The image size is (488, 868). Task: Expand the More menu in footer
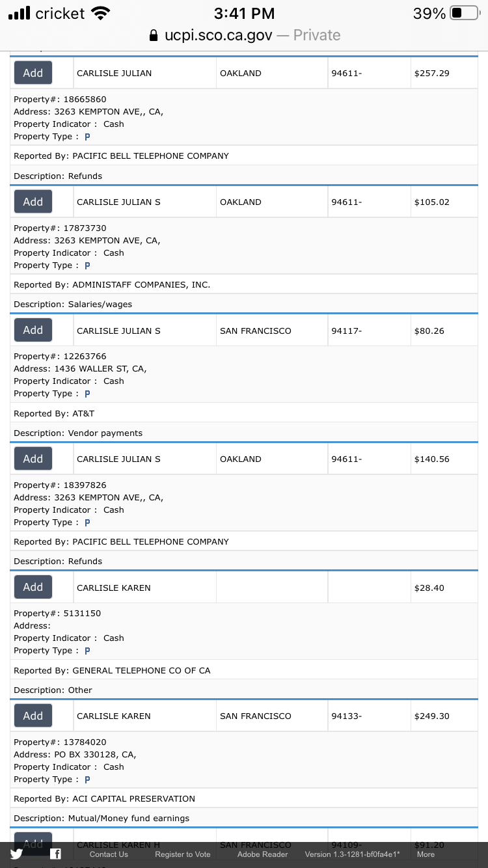(426, 854)
